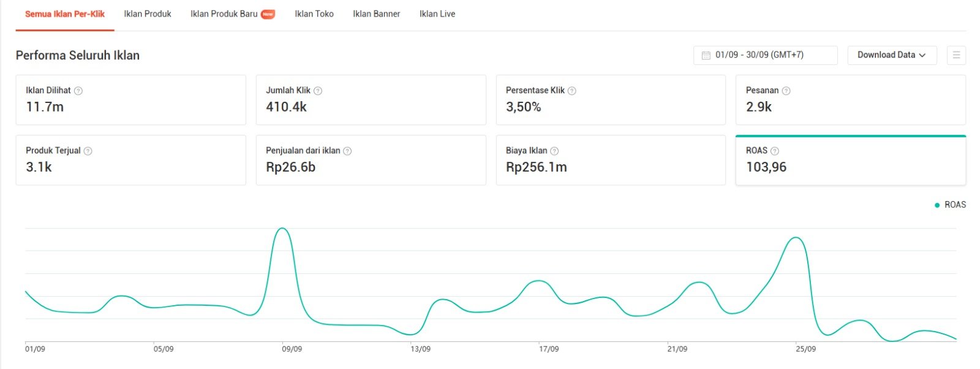
Task: Click help icon next to Biaya Iklan
Action: pyautogui.click(x=554, y=151)
